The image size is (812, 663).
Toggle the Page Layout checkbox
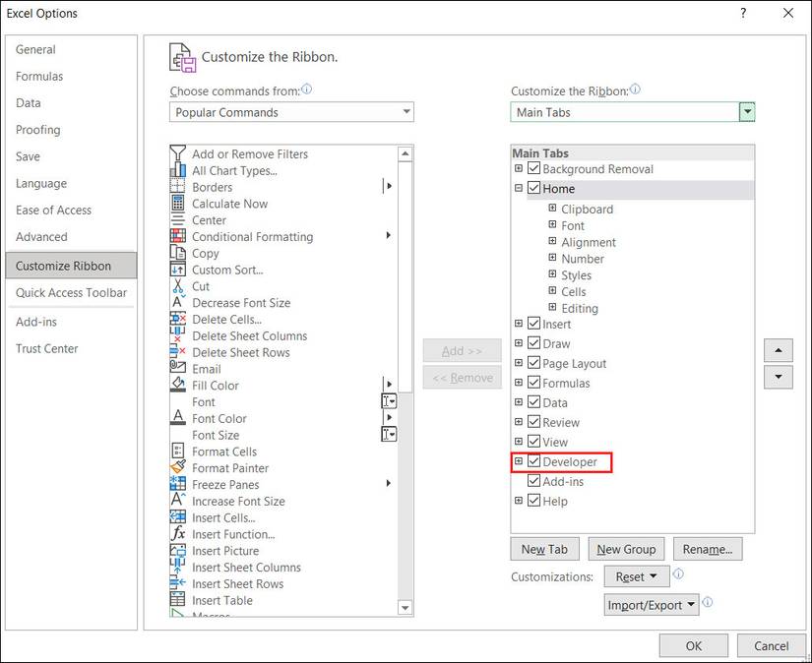(x=533, y=363)
